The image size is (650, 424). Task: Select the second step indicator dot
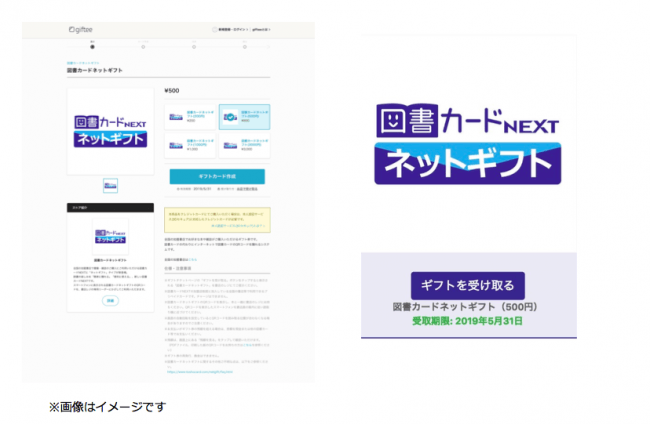tap(143, 47)
